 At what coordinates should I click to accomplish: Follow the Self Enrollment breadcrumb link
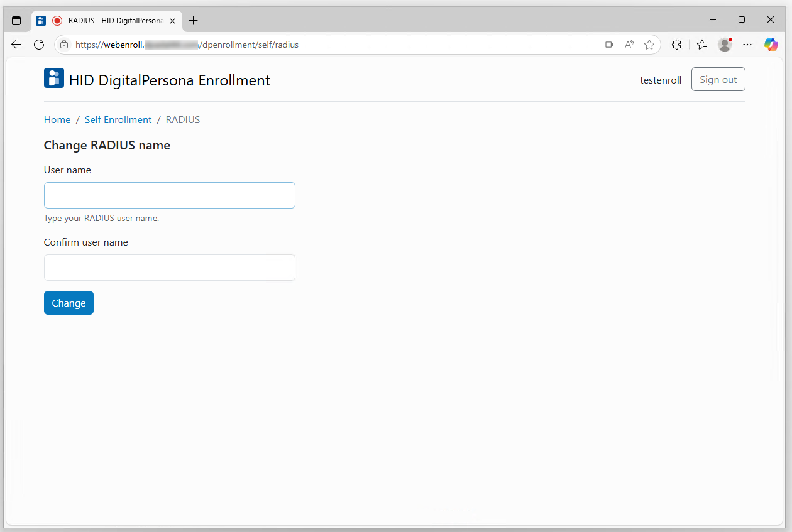point(118,120)
